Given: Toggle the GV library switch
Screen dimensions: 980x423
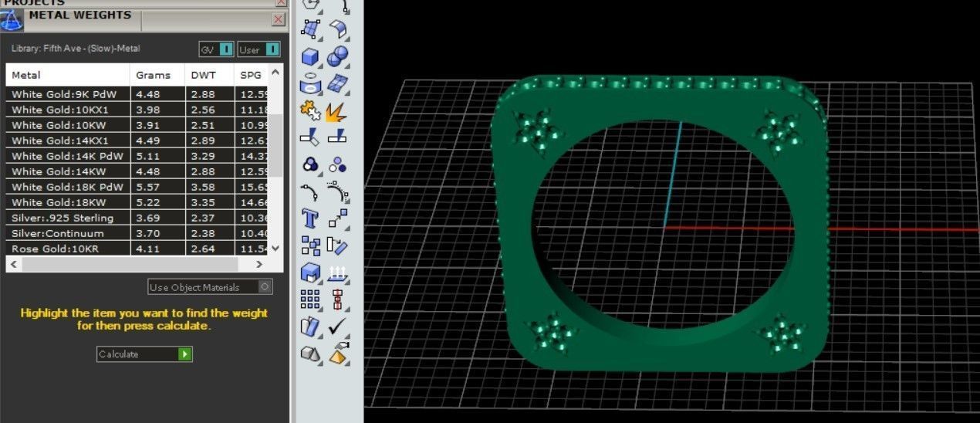Looking at the screenshot, I should (216, 49).
